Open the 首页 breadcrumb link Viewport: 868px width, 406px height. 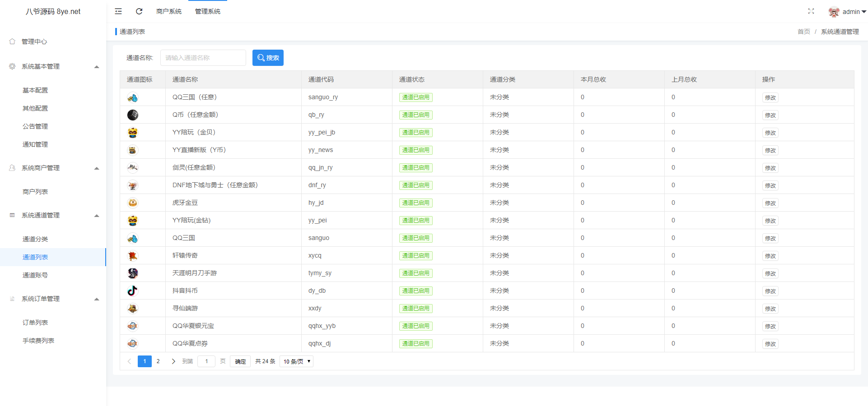pyautogui.click(x=803, y=32)
